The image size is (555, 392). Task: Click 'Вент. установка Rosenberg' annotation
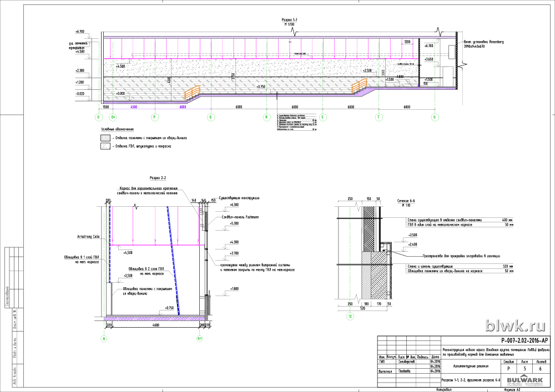click(x=483, y=42)
